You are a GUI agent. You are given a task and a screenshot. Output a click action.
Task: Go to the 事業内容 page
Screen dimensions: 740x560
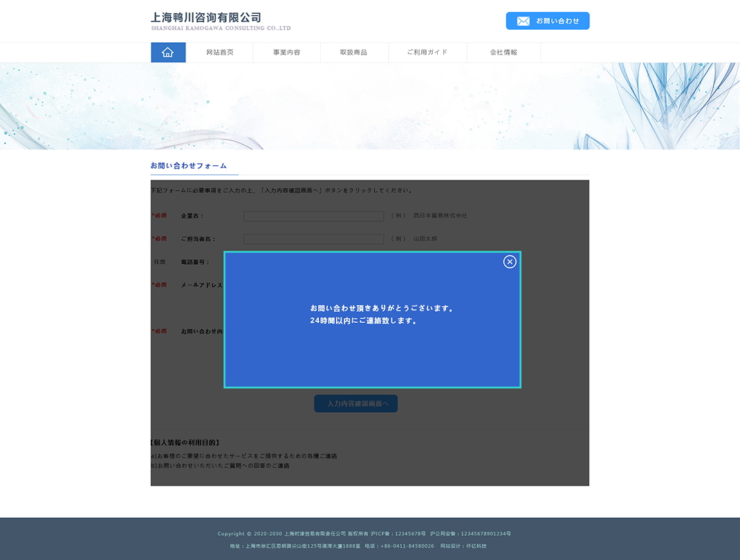pyautogui.click(x=286, y=53)
